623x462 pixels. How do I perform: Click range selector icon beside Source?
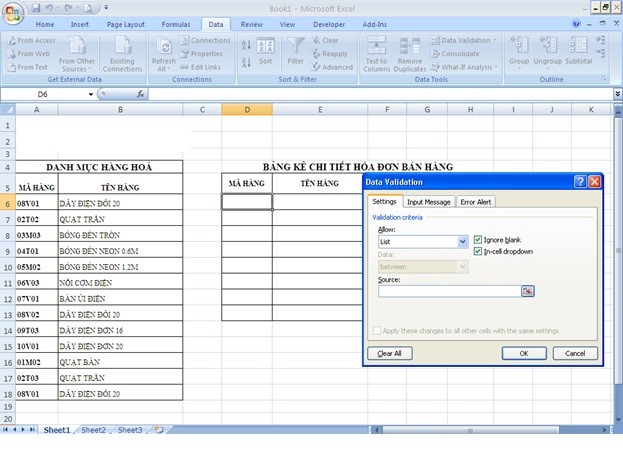527,291
